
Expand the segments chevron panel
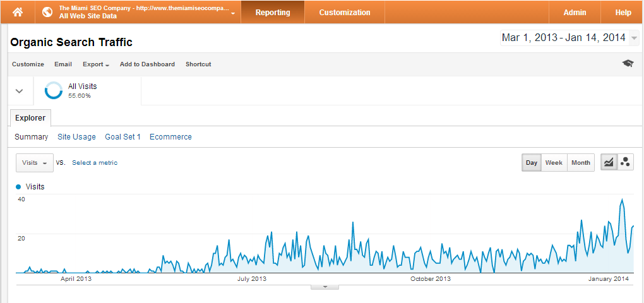(19, 91)
